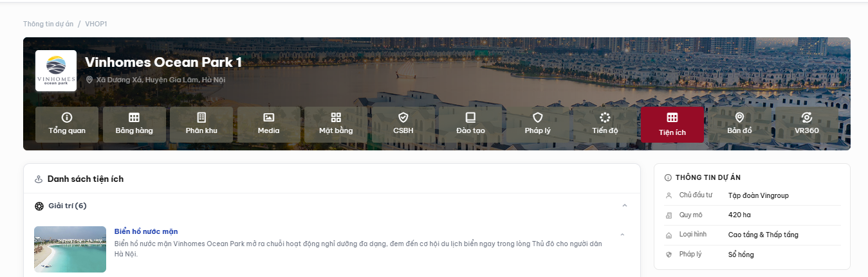Image resolution: width=868 pixels, height=277 pixels.
Task: Click the Danh sách tiện ích heading
Action: coord(86,179)
